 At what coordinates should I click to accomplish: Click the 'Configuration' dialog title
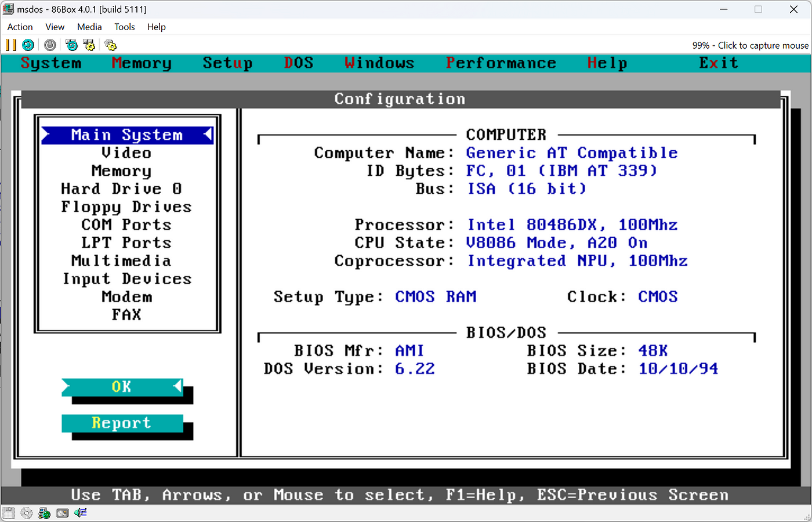(400, 99)
